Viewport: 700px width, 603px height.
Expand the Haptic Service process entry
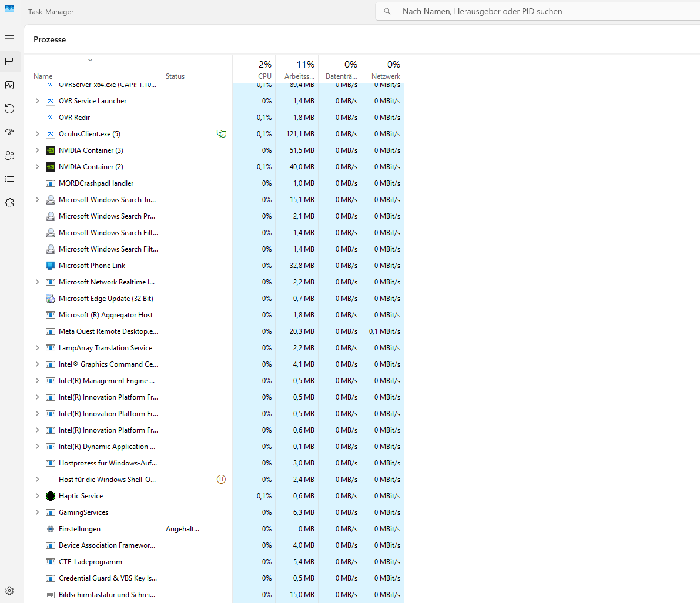38,496
